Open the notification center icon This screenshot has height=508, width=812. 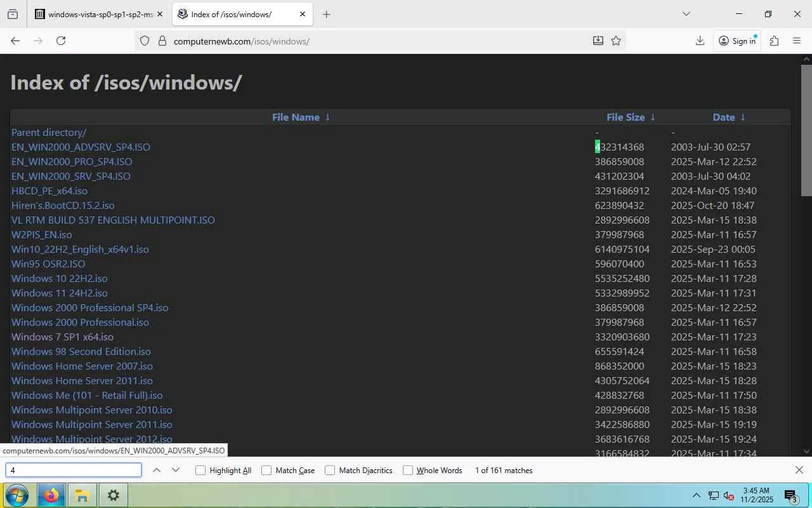pos(791,496)
